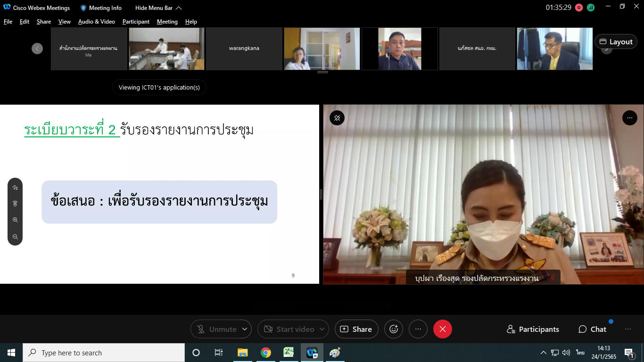Expand the video options arrow beside Start video
The image size is (644, 362).
322,329
